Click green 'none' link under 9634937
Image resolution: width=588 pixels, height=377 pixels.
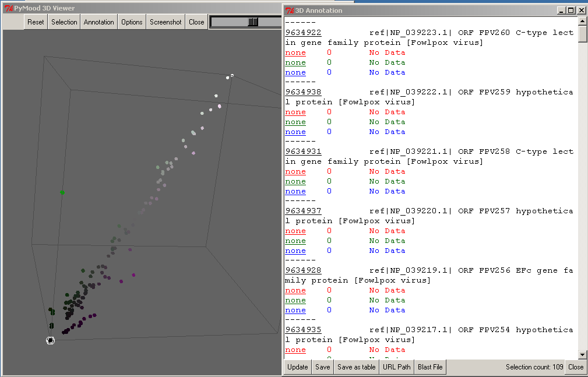(x=295, y=241)
